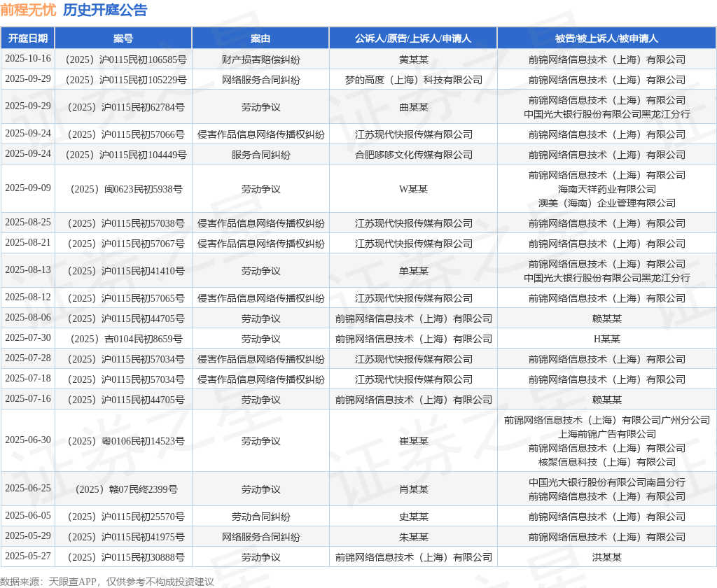Image resolution: width=717 pixels, height=588 pixels.
Task: Select case number 沪0115民初57065号
Action: pyautogui.click(x=126, y=298)
